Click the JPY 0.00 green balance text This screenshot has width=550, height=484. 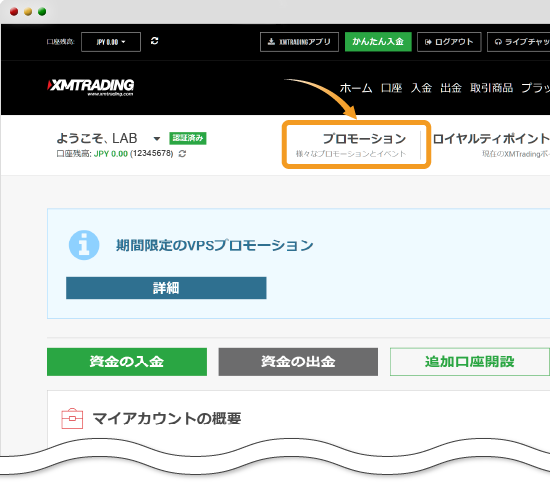point(110,154)
